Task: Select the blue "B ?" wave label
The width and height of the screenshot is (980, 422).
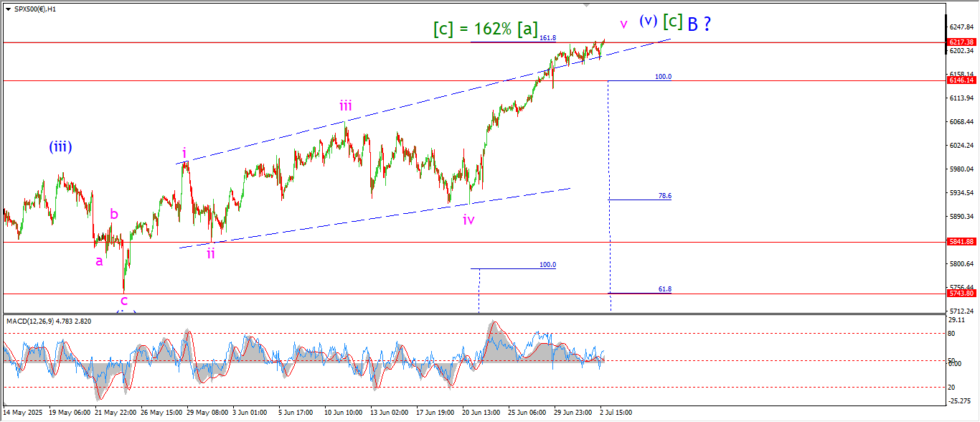Action: pos(699,24)
